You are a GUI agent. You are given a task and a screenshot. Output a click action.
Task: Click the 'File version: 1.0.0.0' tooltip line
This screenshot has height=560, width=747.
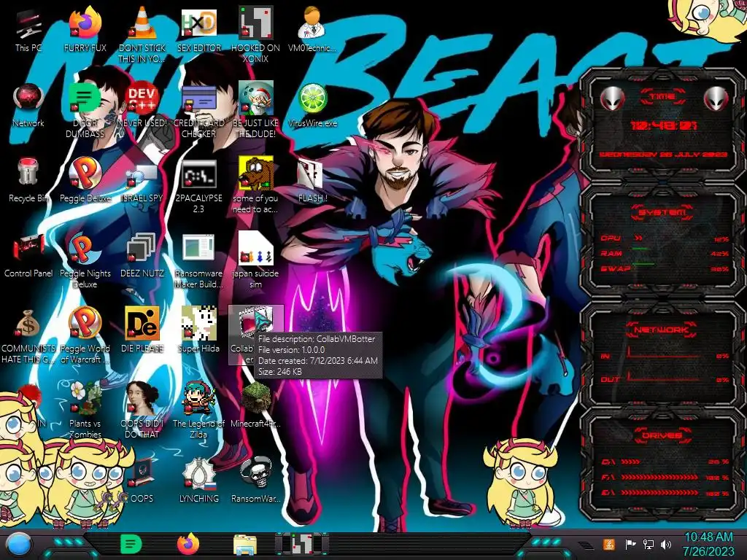(x=291, y=350)
